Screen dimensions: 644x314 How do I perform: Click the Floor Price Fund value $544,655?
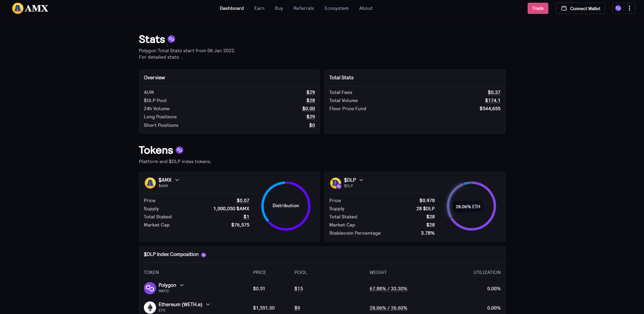[x=490, y=109]
